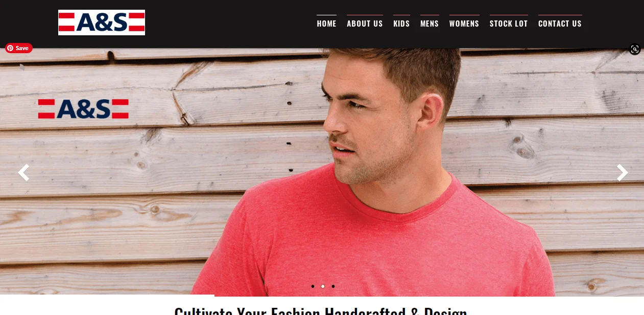The height and width of the screenshot is (315, 644).
Task: Navigate to the Mens section
Action: [x=430, y=24]
